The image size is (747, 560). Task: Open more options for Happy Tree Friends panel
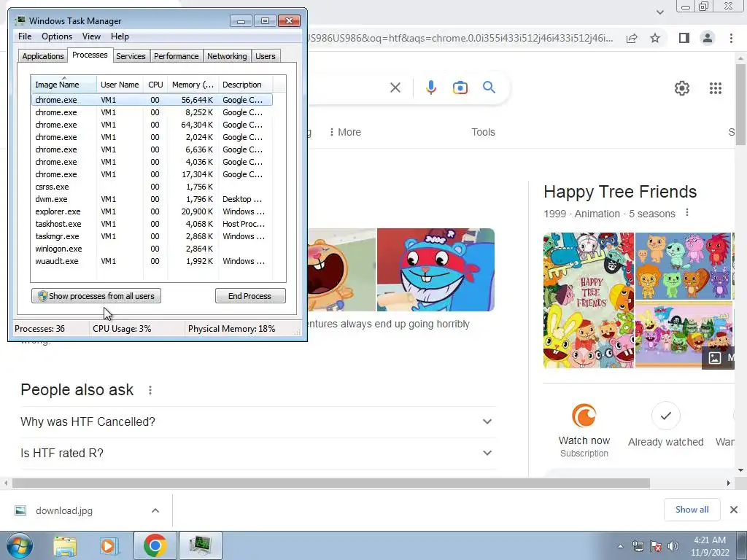click(686, 212)
